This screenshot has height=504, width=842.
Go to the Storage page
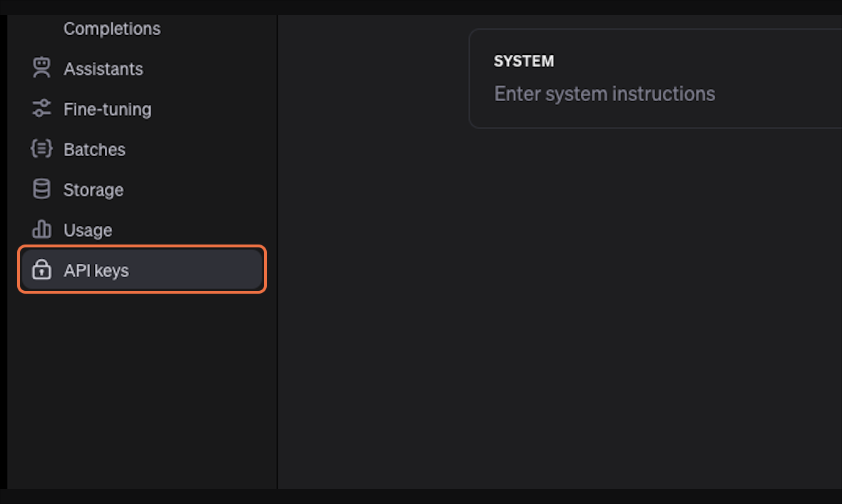93,189
